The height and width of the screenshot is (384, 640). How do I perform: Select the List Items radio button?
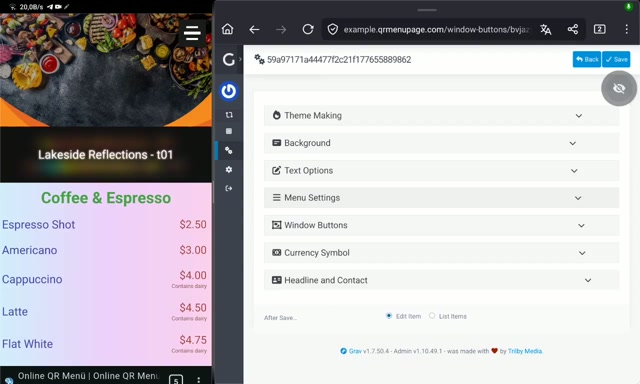tap(432, 316)
